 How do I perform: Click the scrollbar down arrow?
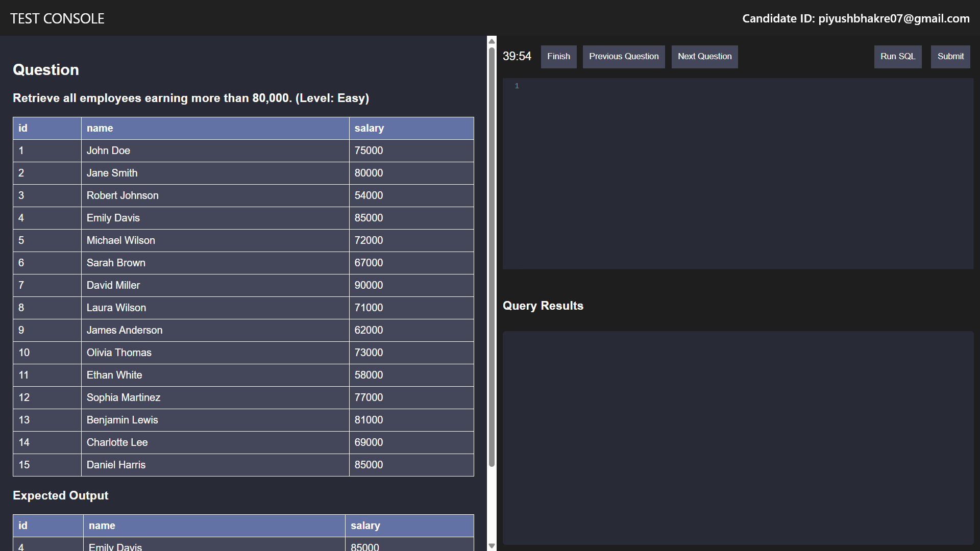pos(492,546)
